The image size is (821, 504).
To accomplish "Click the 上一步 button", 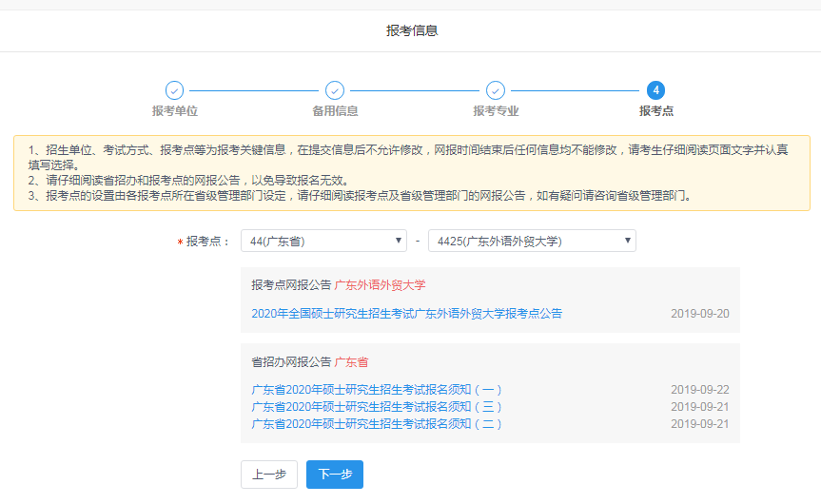I will (x=269, y=475).
